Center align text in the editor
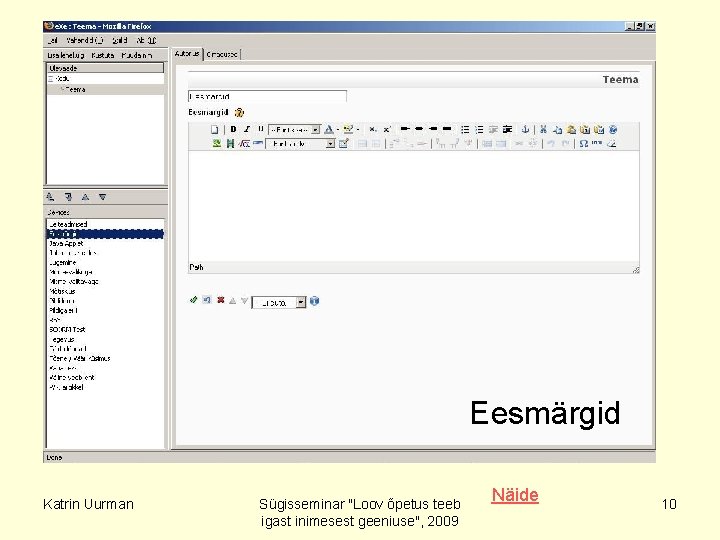This screenshot has width=720, height=540. (x=419, y=129)
